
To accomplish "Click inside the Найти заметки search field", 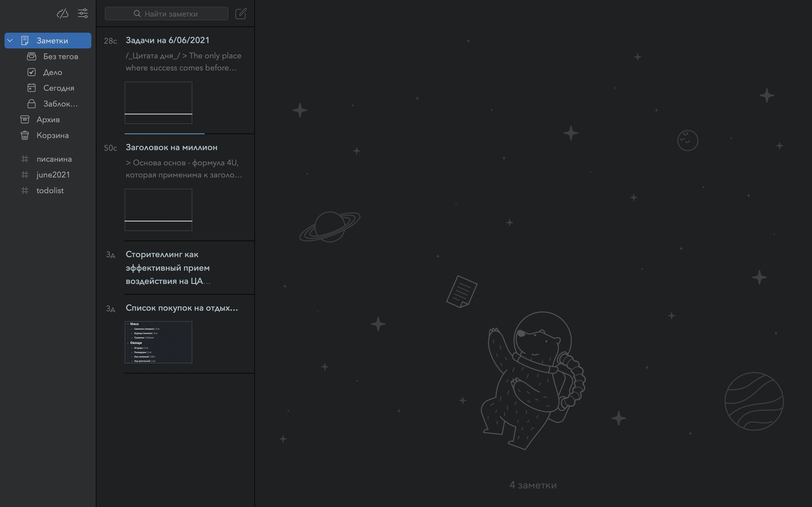I will 181,14.
